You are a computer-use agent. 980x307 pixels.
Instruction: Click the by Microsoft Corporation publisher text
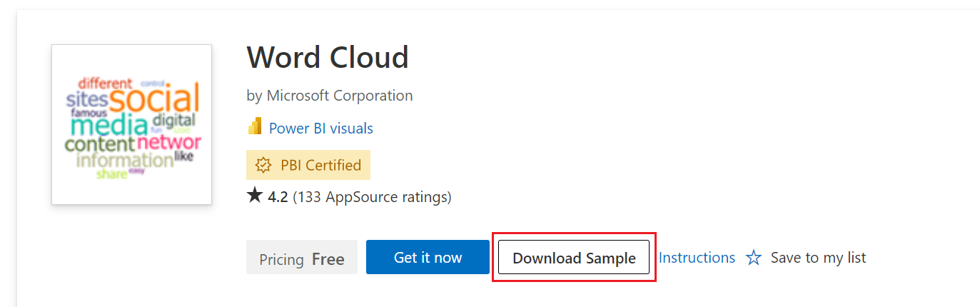330,95
